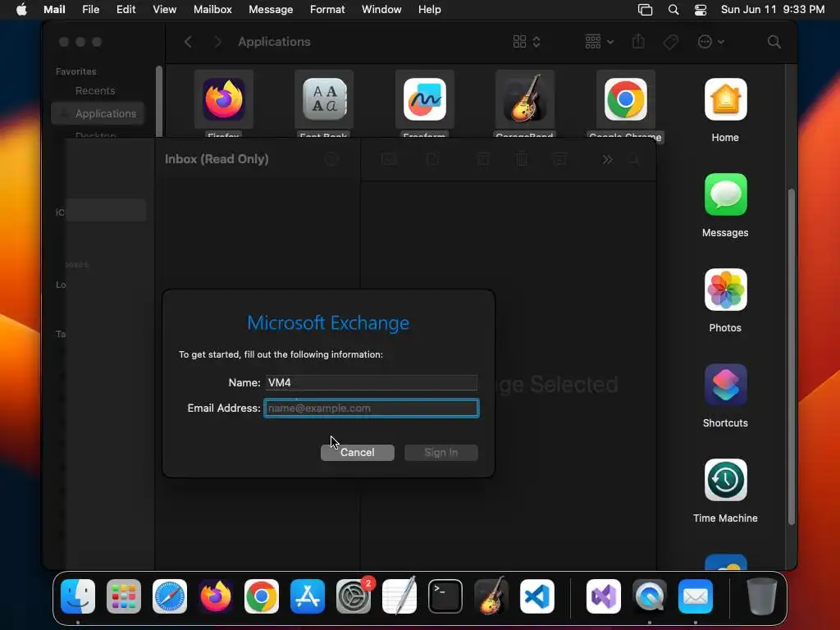This screenshot has width=840, height=630.
Task: Open Launchpad from the Dock
Action: pyautogui.click(x=124, y=596)
